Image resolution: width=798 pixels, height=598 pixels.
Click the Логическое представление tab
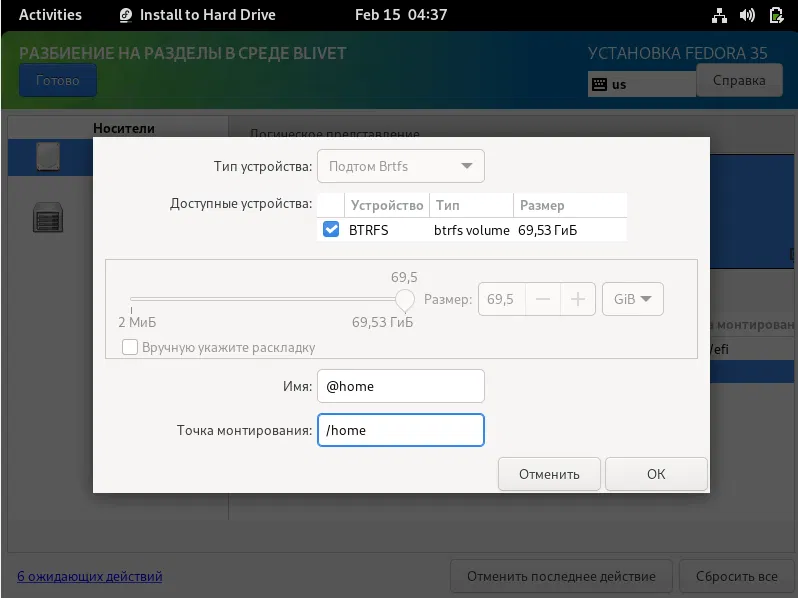coord(334,133)
